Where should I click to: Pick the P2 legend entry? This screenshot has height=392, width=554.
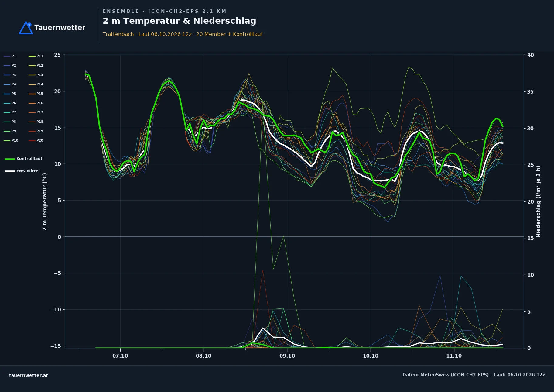[10, 65]
